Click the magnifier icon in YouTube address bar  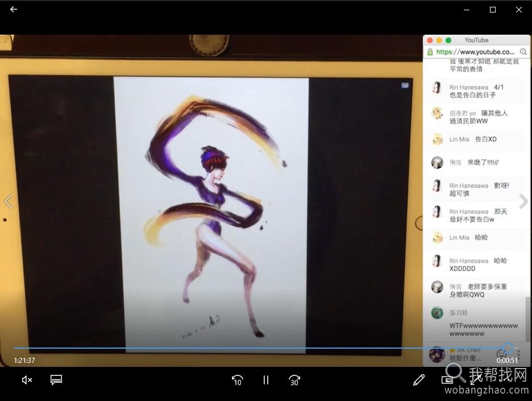tap(523, 52)
